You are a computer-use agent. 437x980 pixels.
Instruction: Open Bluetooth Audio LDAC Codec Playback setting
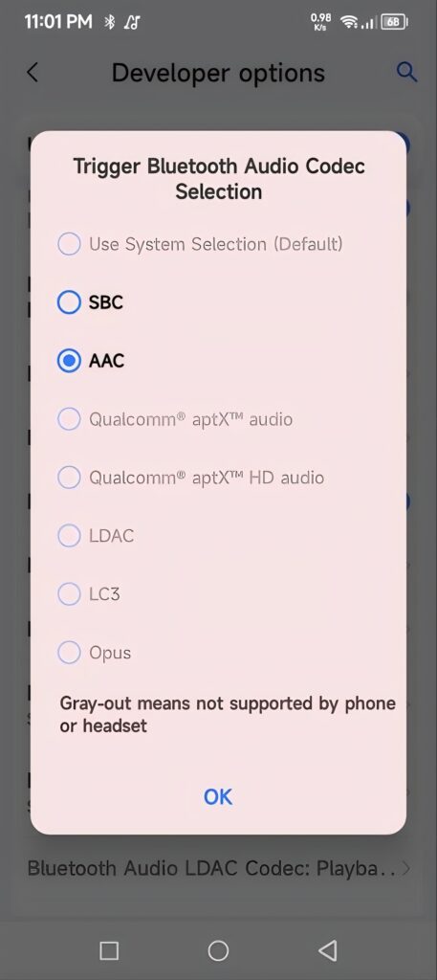point(218,868)
